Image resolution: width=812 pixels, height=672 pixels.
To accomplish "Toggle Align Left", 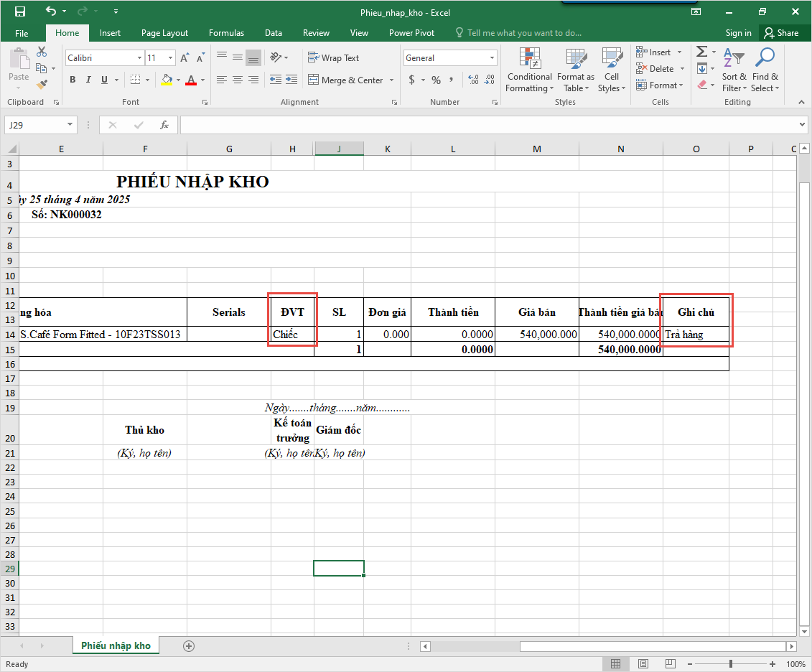I will pos(222,80).
